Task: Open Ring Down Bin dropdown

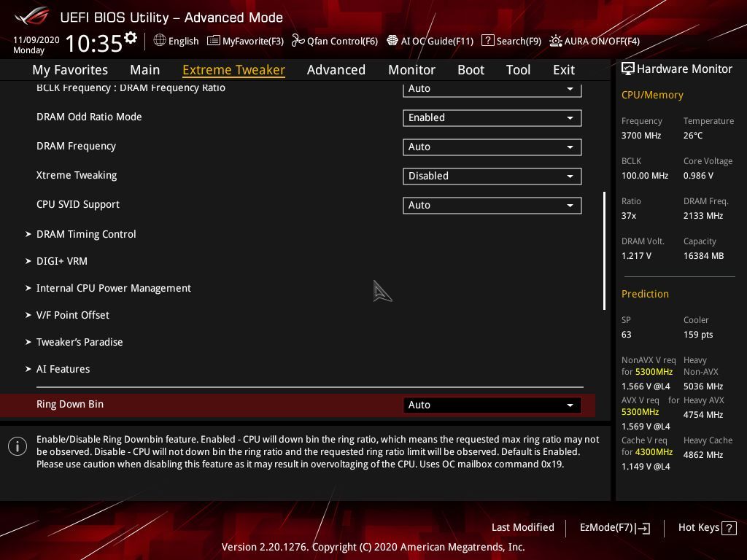Action: (492, 405)
